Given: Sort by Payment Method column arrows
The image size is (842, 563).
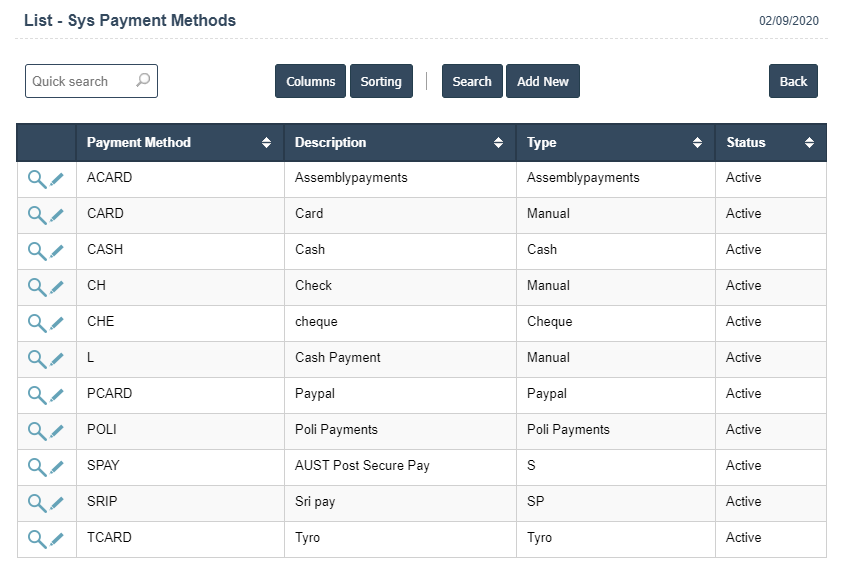Looking at the screenshot, I should 266,143.
